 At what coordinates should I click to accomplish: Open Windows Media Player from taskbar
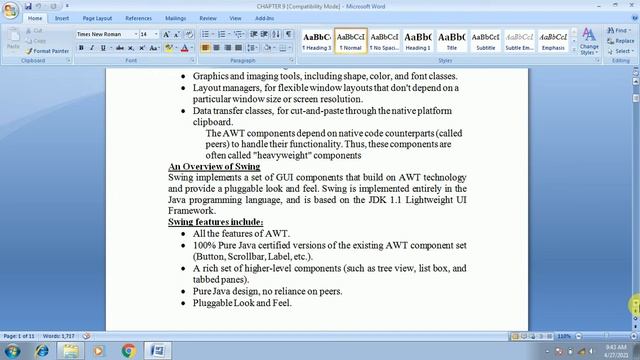coord(99,351)
